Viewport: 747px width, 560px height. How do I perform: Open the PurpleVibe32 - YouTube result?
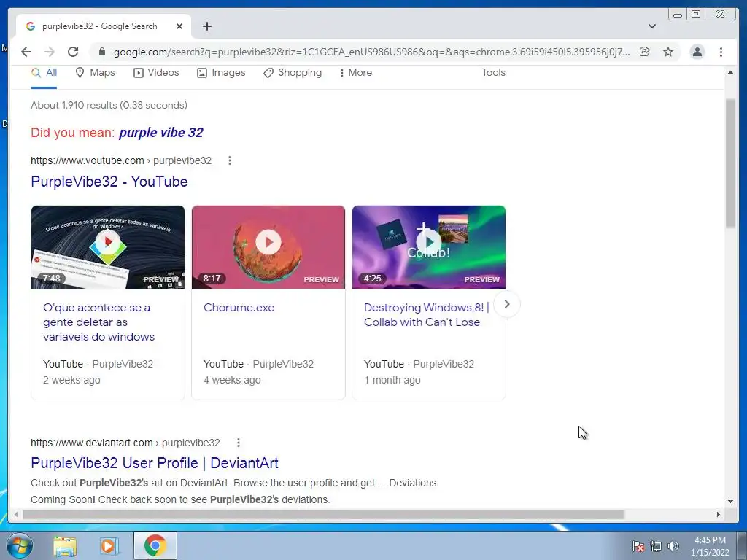(x=109, y=182)
